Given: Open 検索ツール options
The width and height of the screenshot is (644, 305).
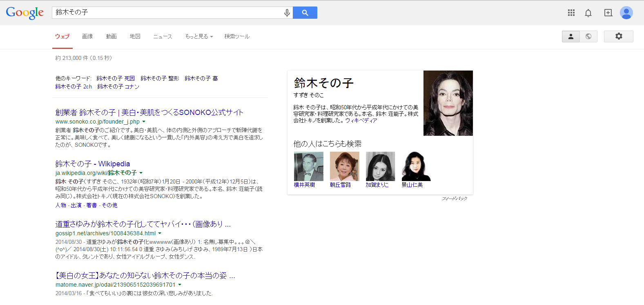Looking at the screenshot, I should coord(237,36).
